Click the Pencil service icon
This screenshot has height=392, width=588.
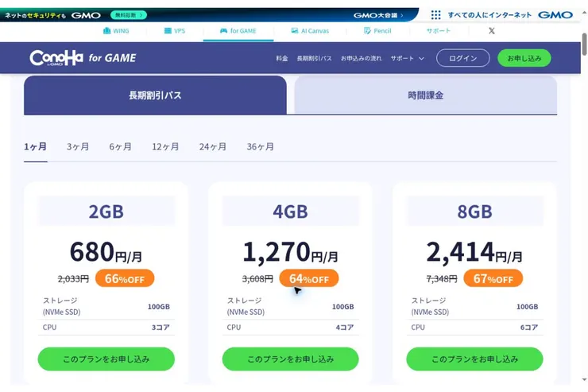[367, 31]
